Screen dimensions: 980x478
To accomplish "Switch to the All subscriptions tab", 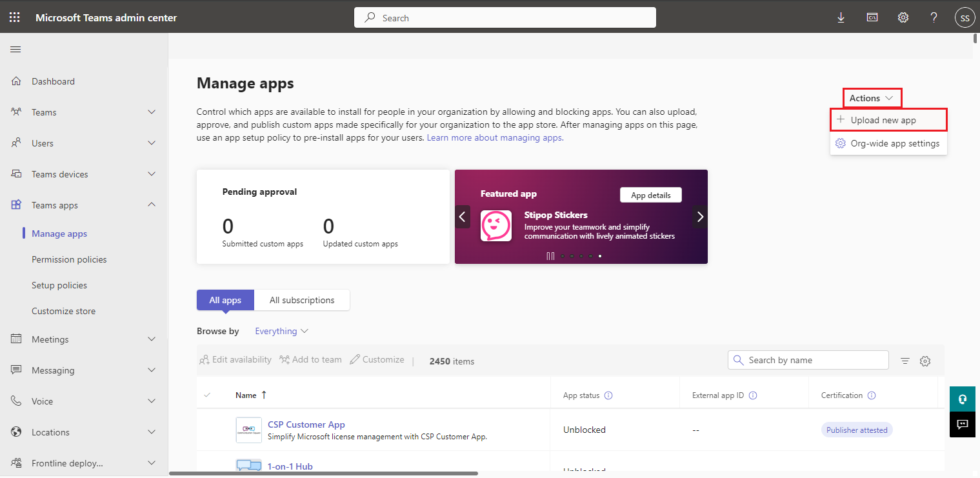I will pos(302,300).
